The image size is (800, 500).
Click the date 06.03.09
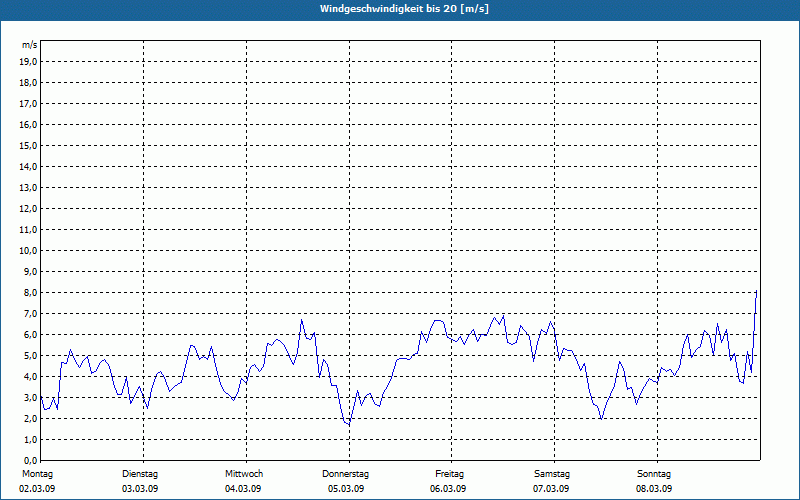448,489
